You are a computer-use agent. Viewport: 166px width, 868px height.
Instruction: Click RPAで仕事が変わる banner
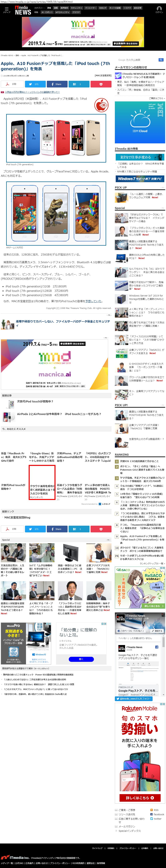140,157
